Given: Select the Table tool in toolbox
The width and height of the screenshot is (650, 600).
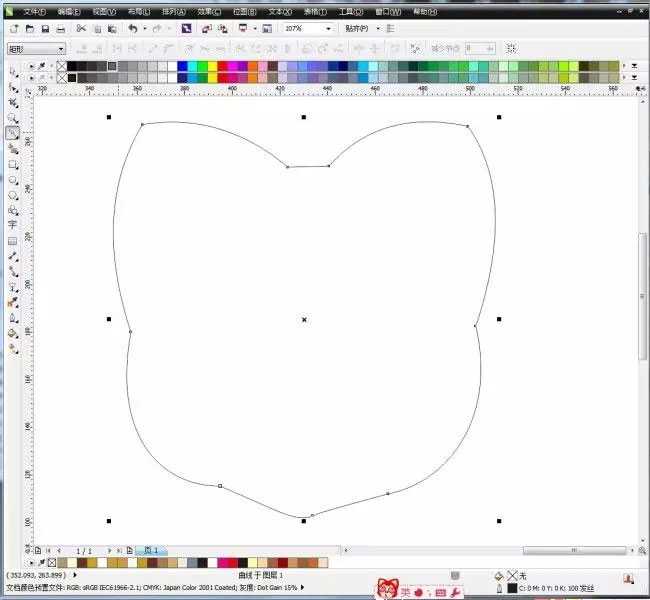Looking at the screenshot, I should [x=13, y=241].
